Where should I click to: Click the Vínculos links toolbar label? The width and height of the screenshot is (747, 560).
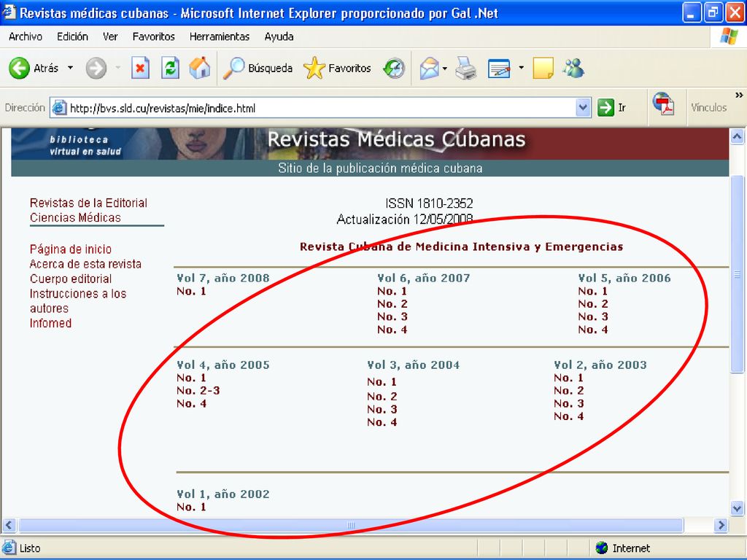pos(709,108)
